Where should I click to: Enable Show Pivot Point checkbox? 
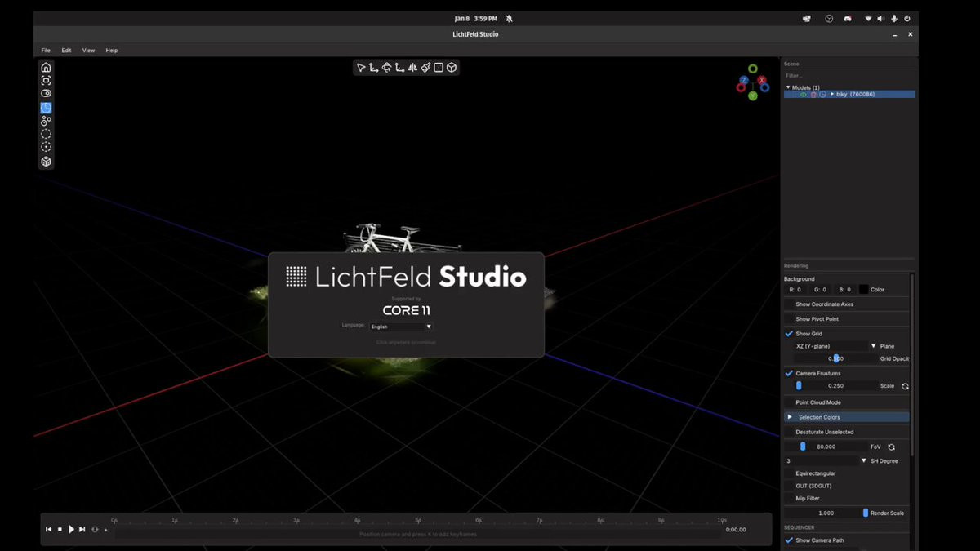[789, 319]
